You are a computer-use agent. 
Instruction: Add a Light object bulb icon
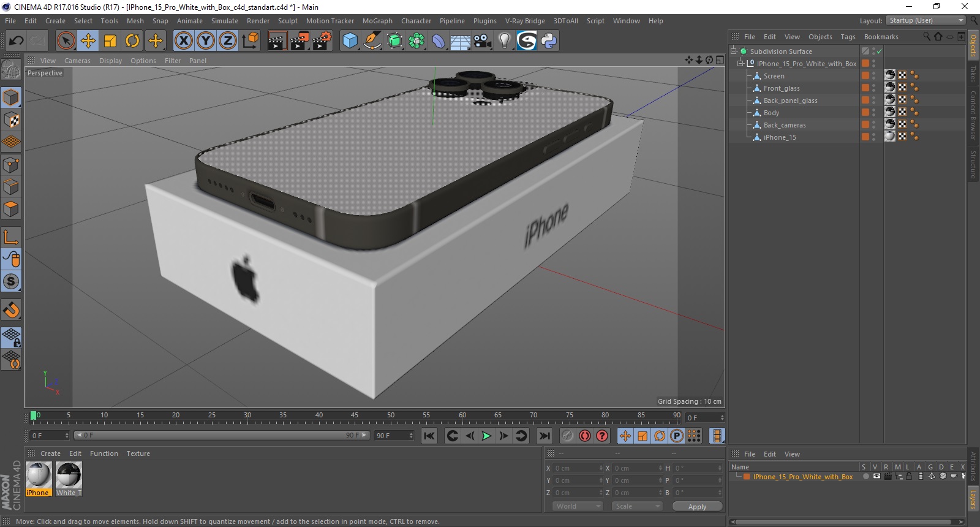(505, 41)
